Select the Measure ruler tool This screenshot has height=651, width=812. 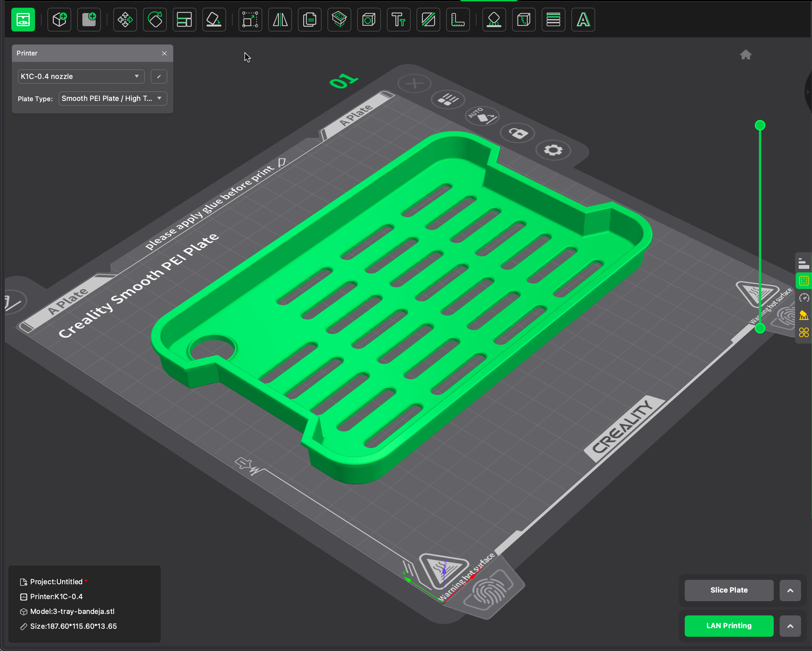point(457,20)
